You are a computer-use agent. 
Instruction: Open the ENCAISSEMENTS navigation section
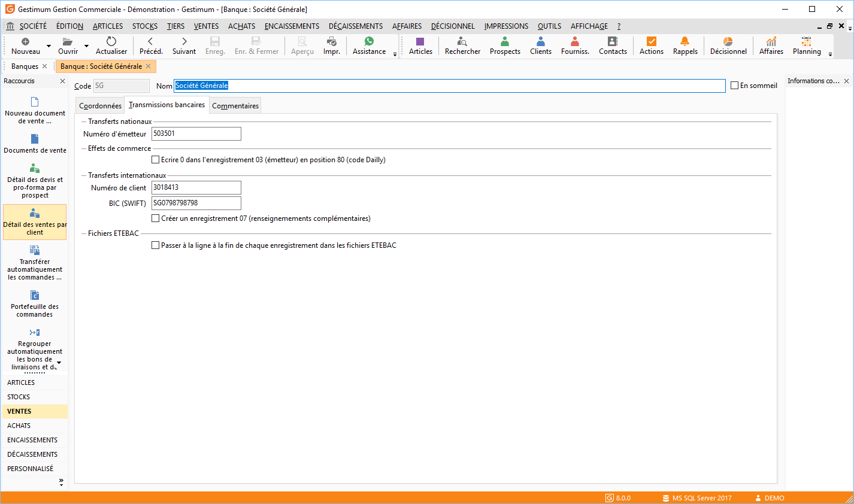click(x=35, y=440)
